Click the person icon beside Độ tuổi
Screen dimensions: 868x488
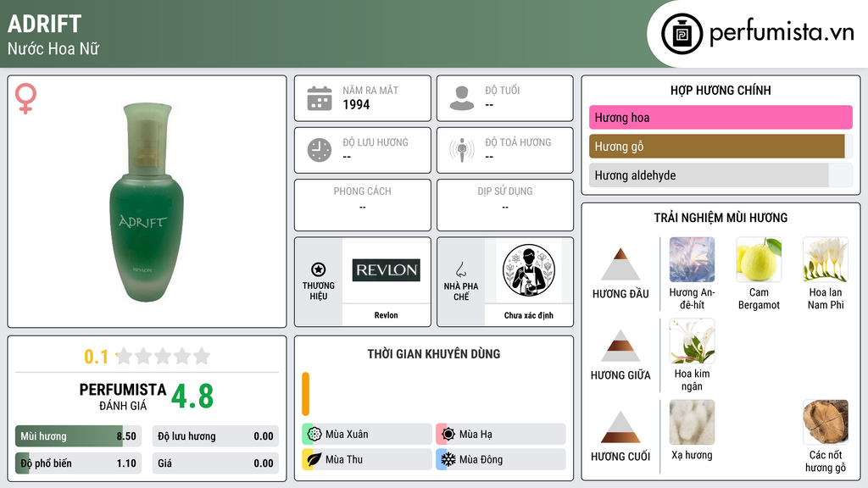(x=462, y=98)
